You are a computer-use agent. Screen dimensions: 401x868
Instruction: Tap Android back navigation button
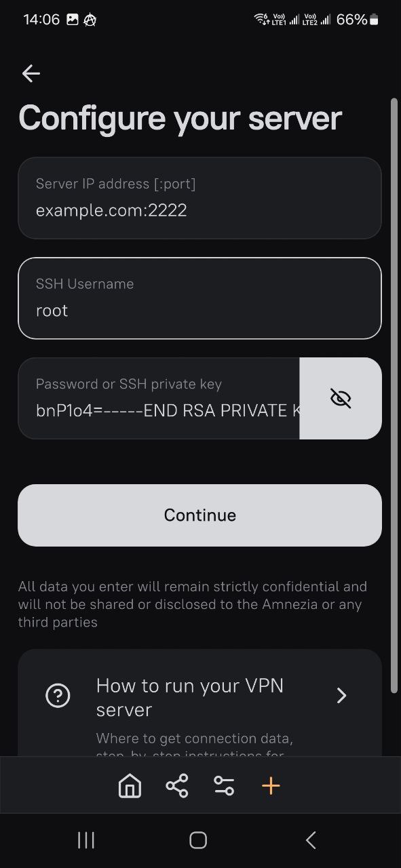pyautogui.click(x=311, y=841)
